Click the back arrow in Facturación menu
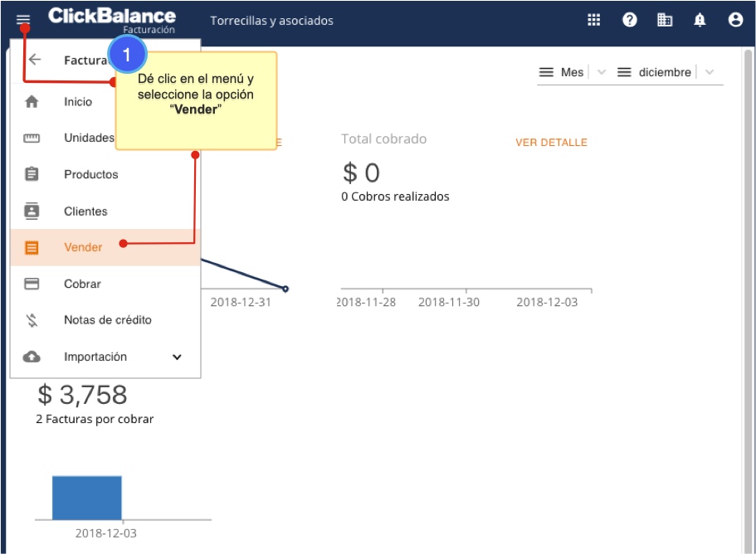Viewport: 756px width, 554px height. (35, 60)
